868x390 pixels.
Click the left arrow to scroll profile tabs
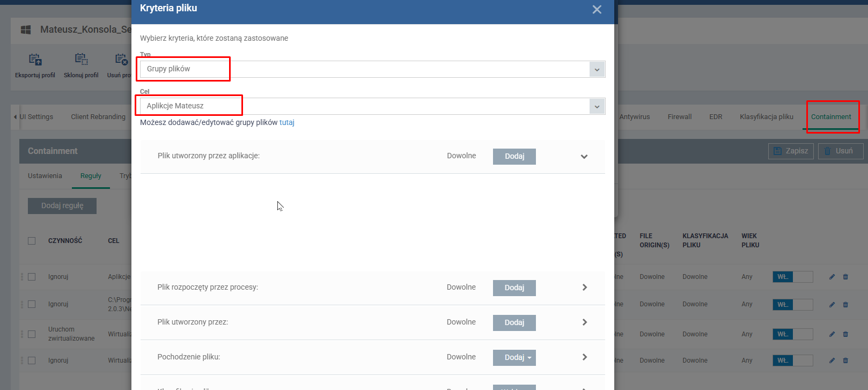click(15, 117)
